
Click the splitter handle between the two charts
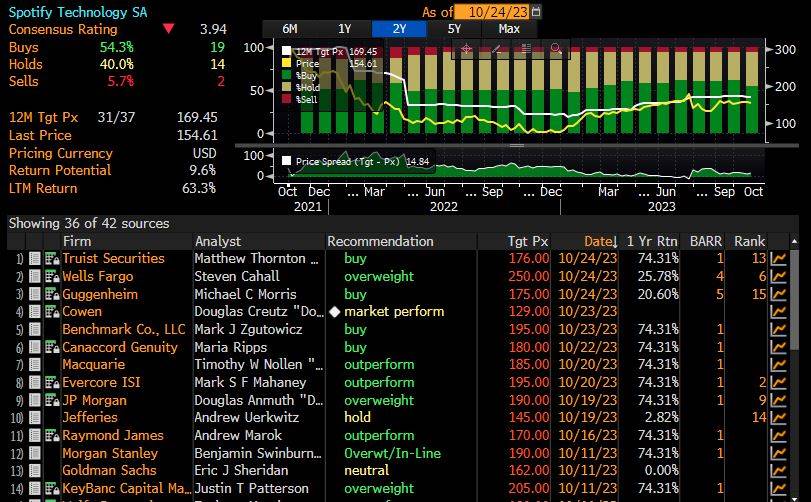click(x=517, y=146)
